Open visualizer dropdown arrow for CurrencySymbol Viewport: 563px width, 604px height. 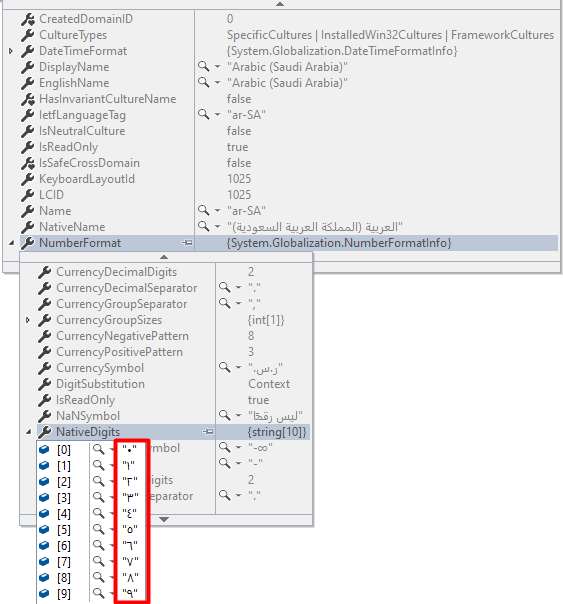click(x=239, y=367)
